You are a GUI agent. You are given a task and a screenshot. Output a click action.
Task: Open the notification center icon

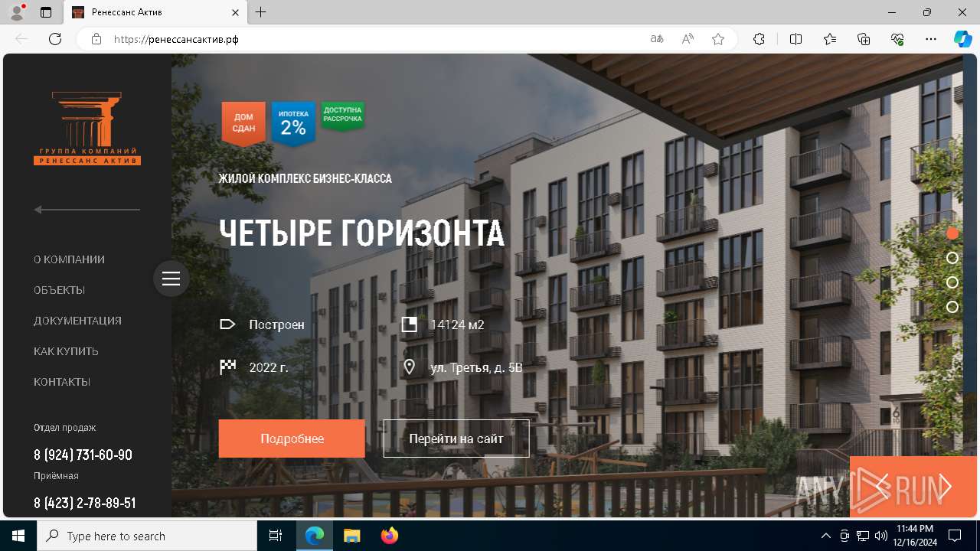955,536
